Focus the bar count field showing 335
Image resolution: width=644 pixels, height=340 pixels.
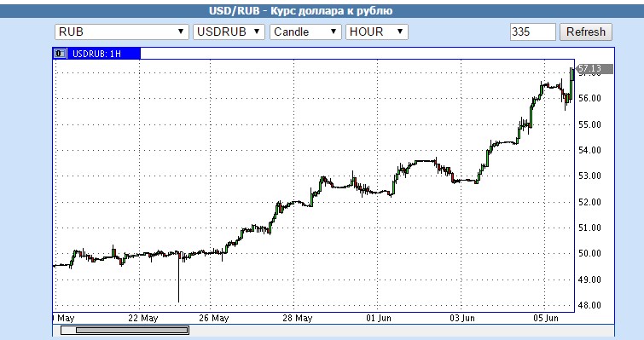coord(533,32)
